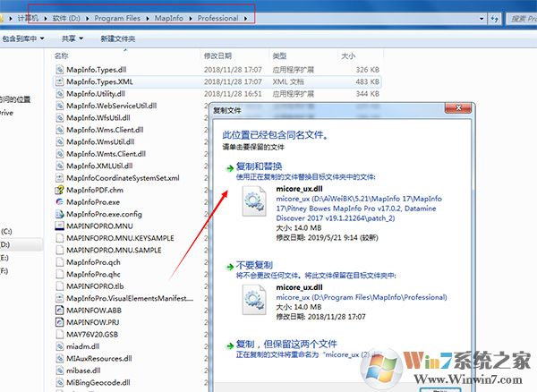This screenshot has width=537, height=392.
Task: Click the MapInfoPro.exe.config file icon
Action: [x=60, y=214]
